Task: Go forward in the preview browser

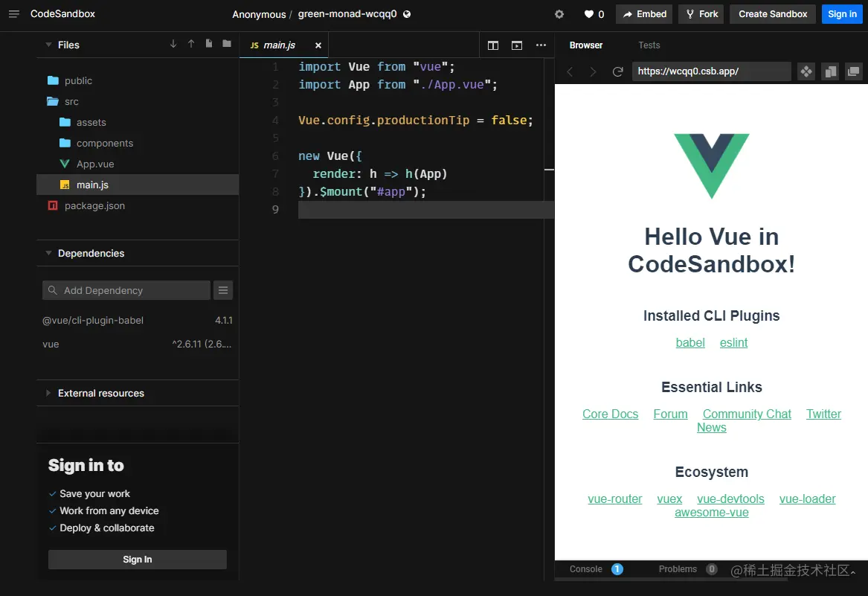Action: [593, 71]
